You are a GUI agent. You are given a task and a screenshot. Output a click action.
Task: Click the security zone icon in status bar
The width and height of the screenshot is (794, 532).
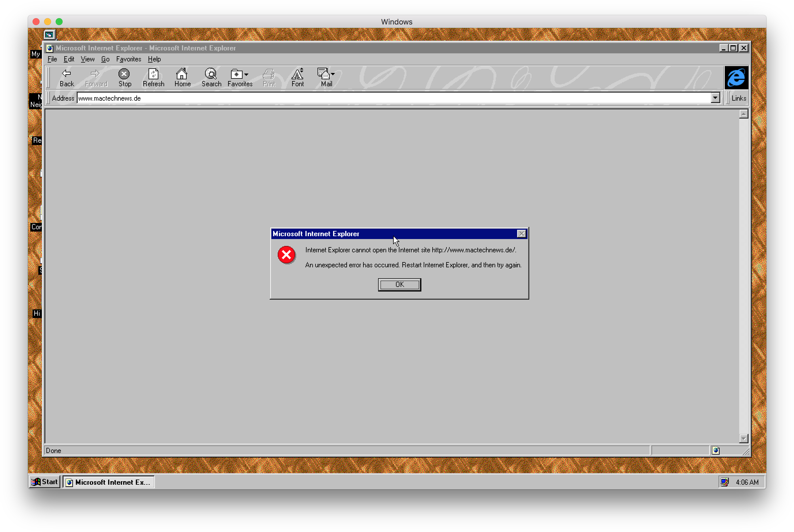716,451
